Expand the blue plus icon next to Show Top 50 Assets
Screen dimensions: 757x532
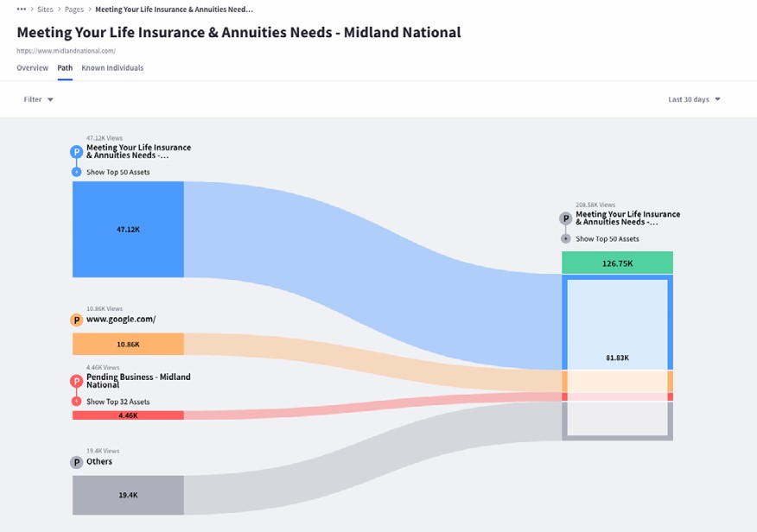pyautogui.click(x=76, y=172)
